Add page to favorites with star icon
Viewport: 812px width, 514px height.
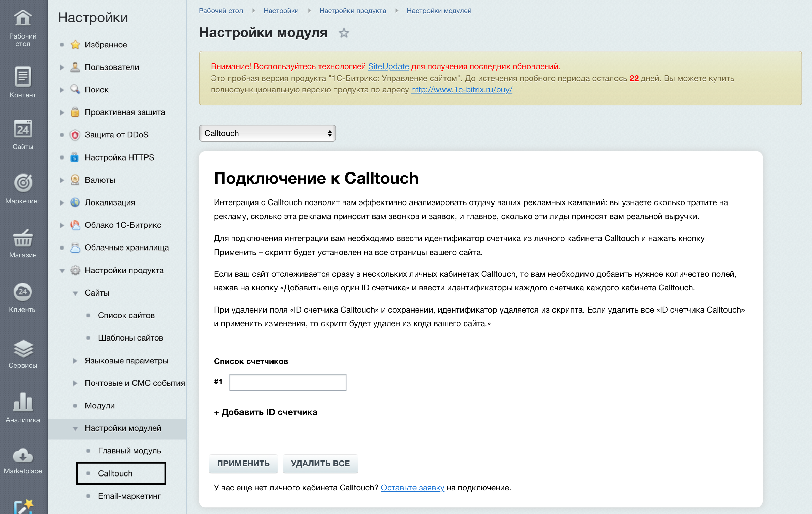344,33
